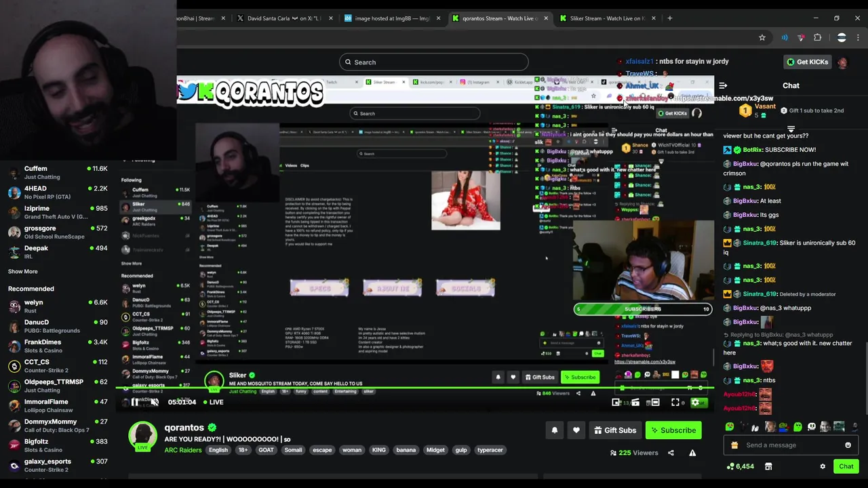Viewport: 868px width, 488px height.
Task: Click the green Chat send button
Action: 846,466
